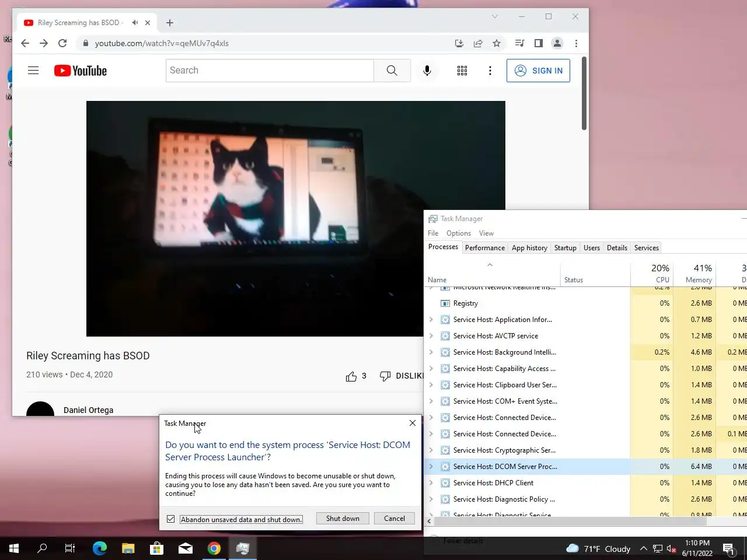Click the YouTube page vertical scrollbar
Viewport: 747px width, 560px height.
(x=584, y=93)
